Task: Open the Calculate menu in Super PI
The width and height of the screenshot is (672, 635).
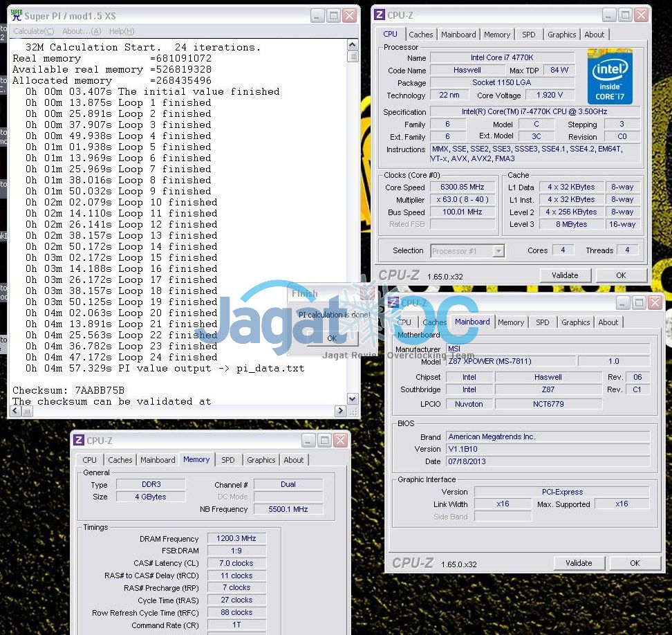Action: [x=33, y=31]
